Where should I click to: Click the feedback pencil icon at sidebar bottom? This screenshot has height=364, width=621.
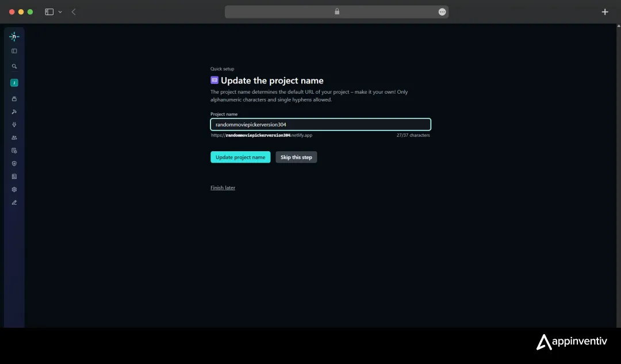[14, 202]
